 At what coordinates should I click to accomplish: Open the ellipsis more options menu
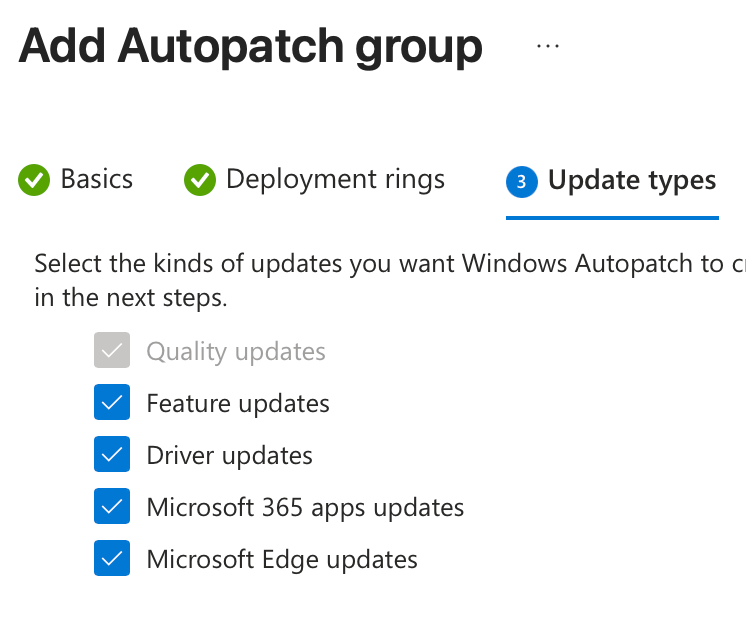(548, 47)
